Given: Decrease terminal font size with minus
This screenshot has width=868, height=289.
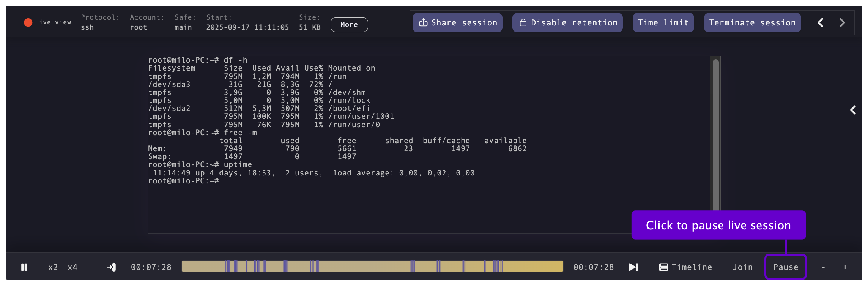Looking at the screenshot, I should [x=823, y=267].
